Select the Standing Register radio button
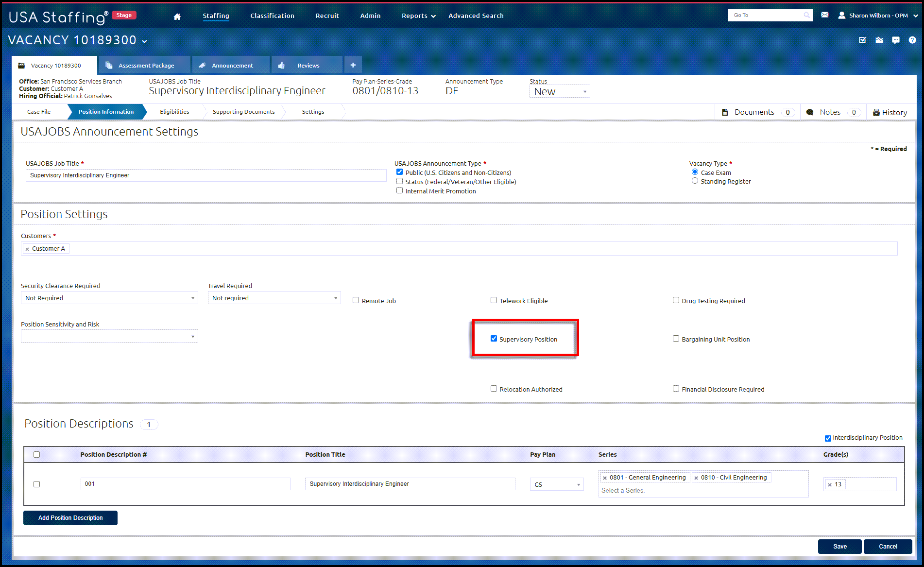The height and width of the screenshot is (567, 924). 695,181
